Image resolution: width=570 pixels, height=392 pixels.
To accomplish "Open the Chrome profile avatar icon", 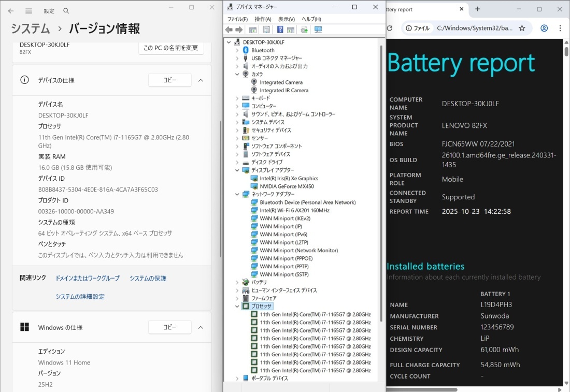I will 544,28.
